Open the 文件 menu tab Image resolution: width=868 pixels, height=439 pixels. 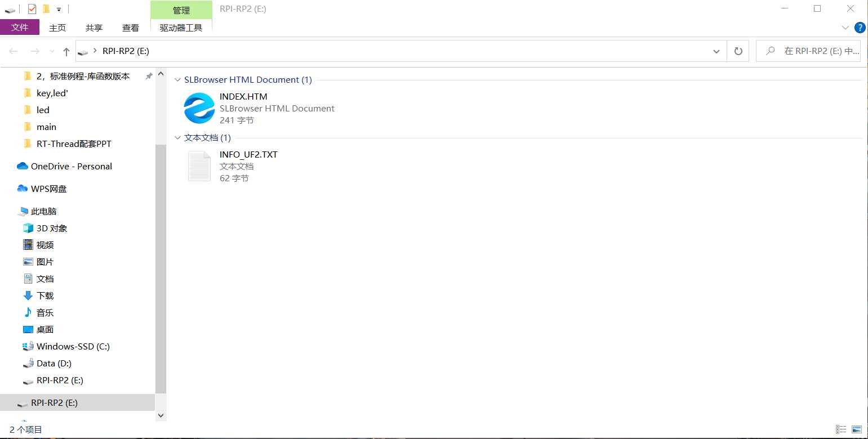click(20, 27)
